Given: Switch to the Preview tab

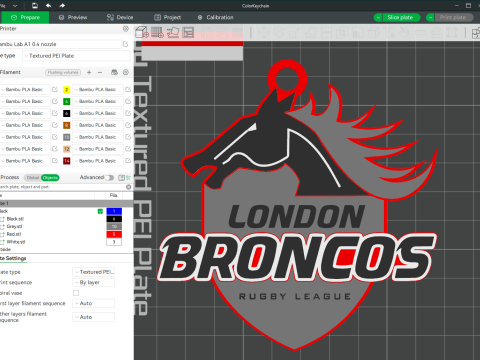Looking at the screenshot, I should click(x=73, y=17).
